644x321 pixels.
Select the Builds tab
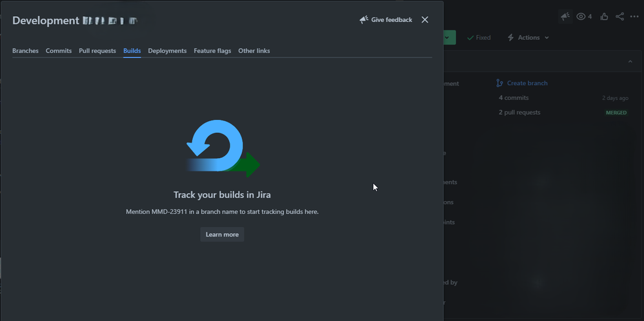(132, 51)
